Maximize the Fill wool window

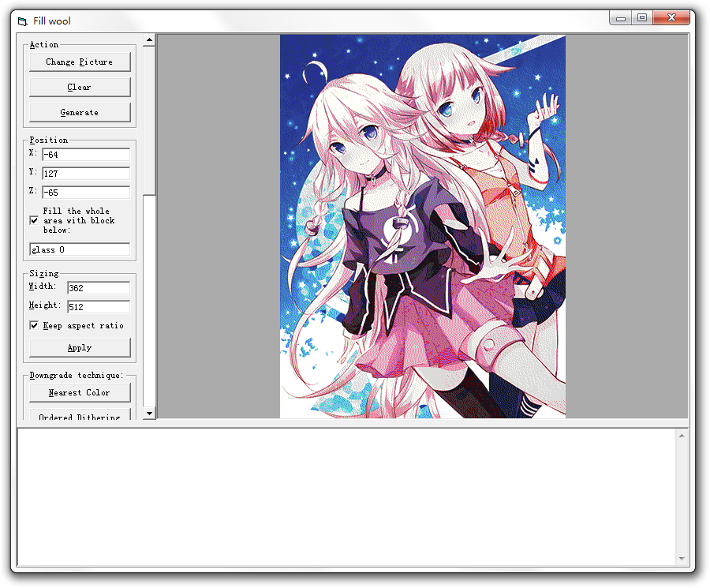[642, 18]
